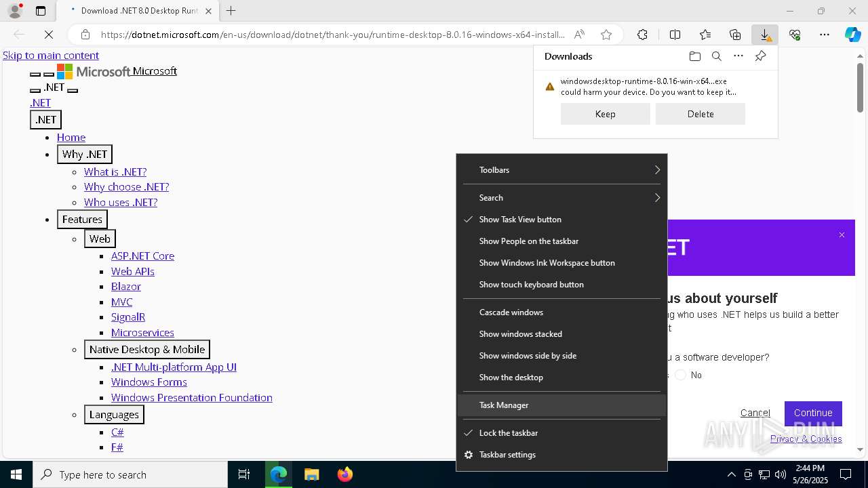Open downloads folder icon in Downloads panel
868x488 pixels.
pyautogui.click(x=694, y=56)
